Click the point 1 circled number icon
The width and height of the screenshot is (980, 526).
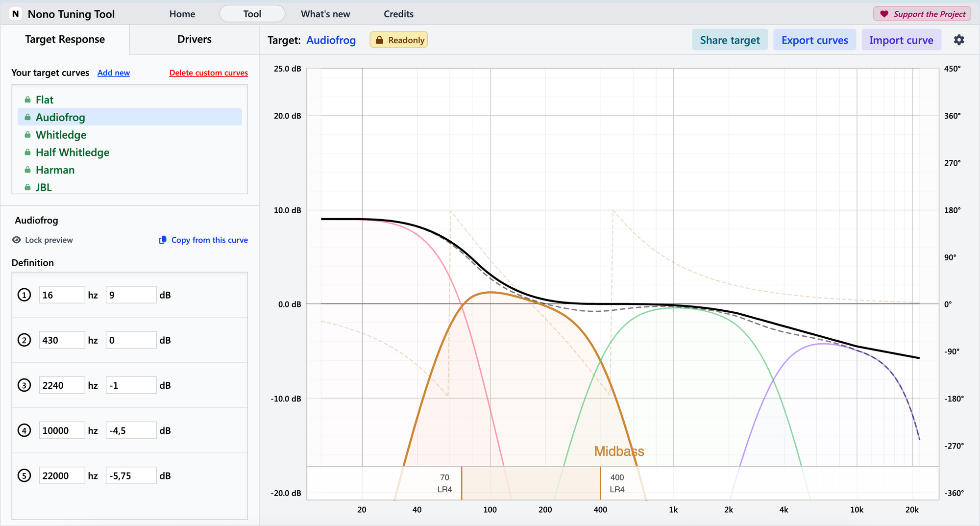(24, 295)
